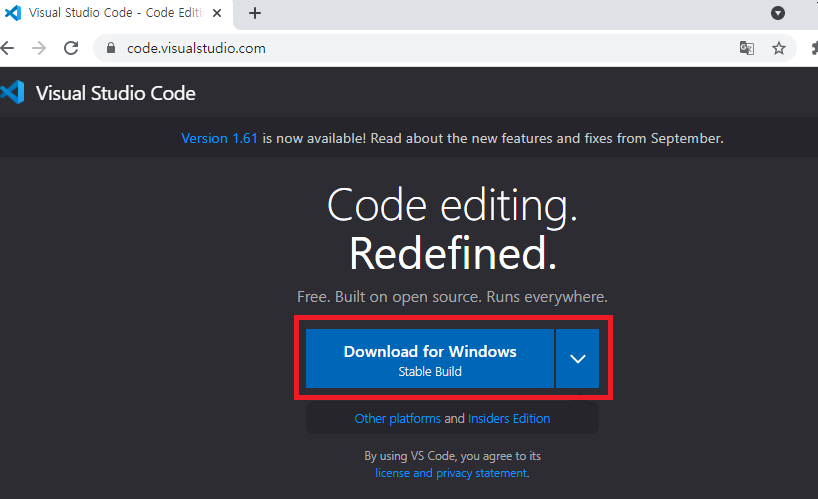Click the browser forward arrow
This screenshot has height=499, width=818.
(x=39, y=48)
